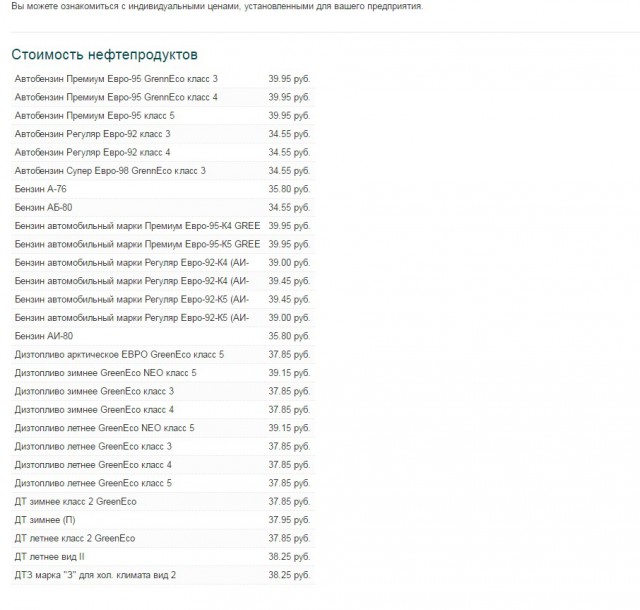Select 'Автобензин Регуляр Евро-92 класс 3' name

[93, 134]
